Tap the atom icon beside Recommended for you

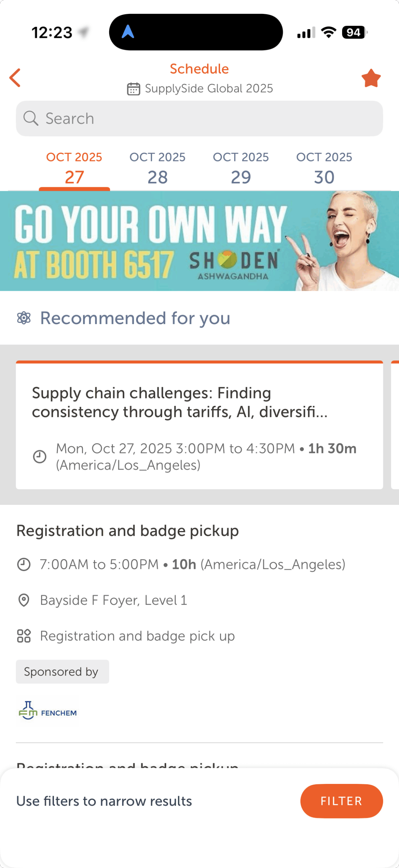[x=24, y=318]
